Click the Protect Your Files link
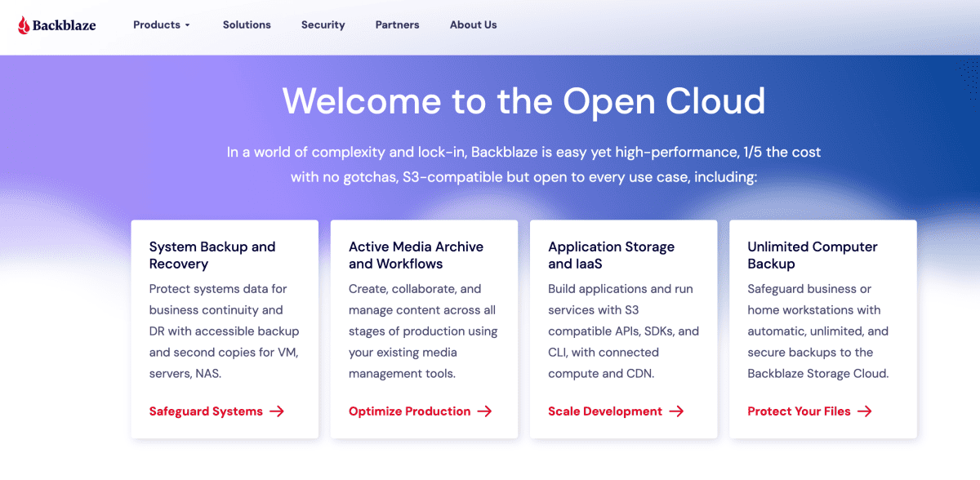 [799, 411]
